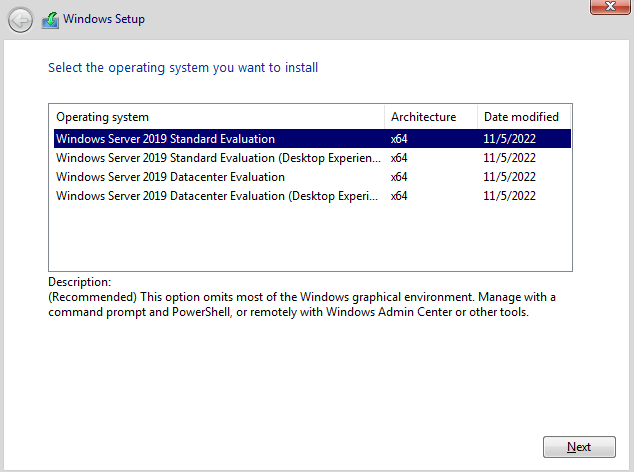Click the Operating system column header
The image size is (634, 472).
click(x=218, y=117)
